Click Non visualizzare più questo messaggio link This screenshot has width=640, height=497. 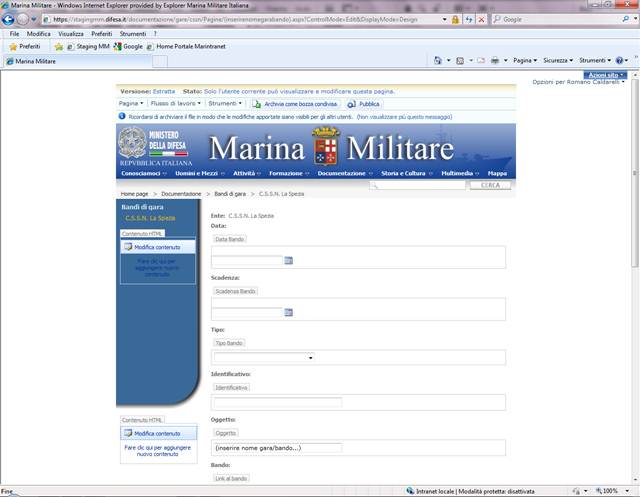point(404,117)
